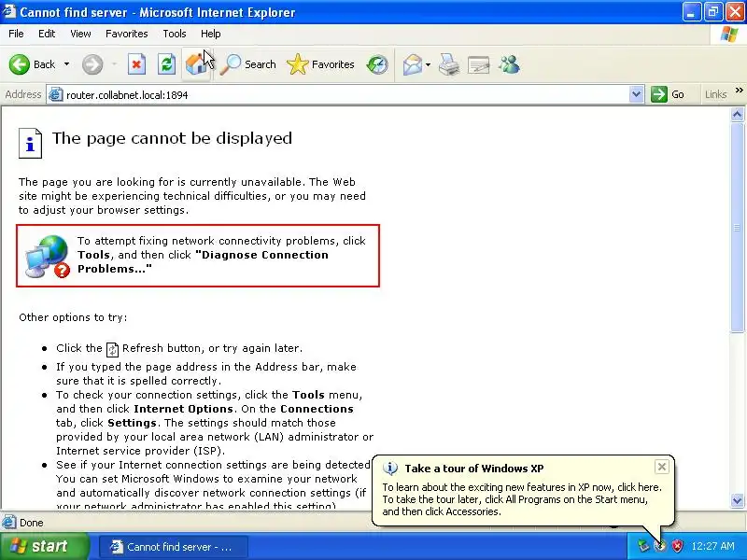This screenshot has height=560, width=747.
Task: Click the Edit page toolbar icon
Action: (478, 64)
